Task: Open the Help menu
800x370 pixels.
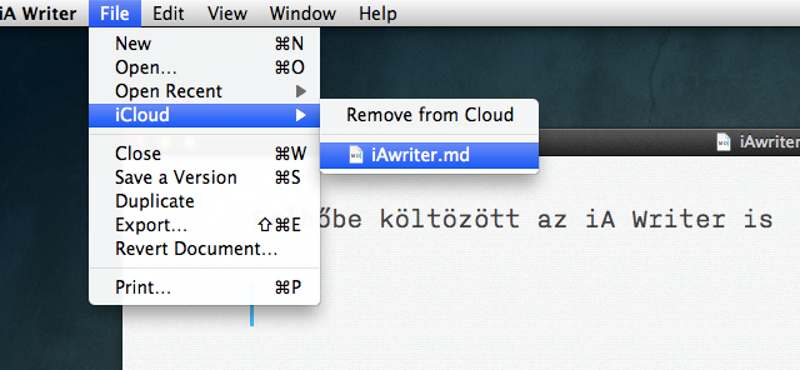Action: [x=378, y=13]
